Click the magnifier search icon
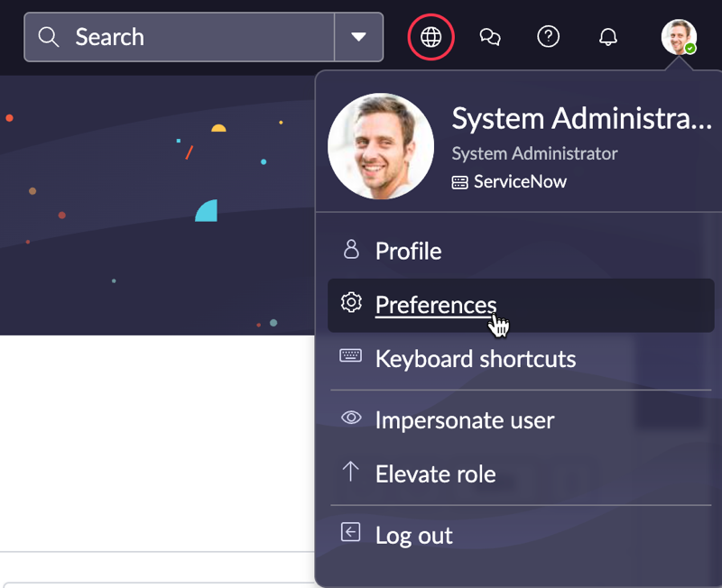 point(49,37)
